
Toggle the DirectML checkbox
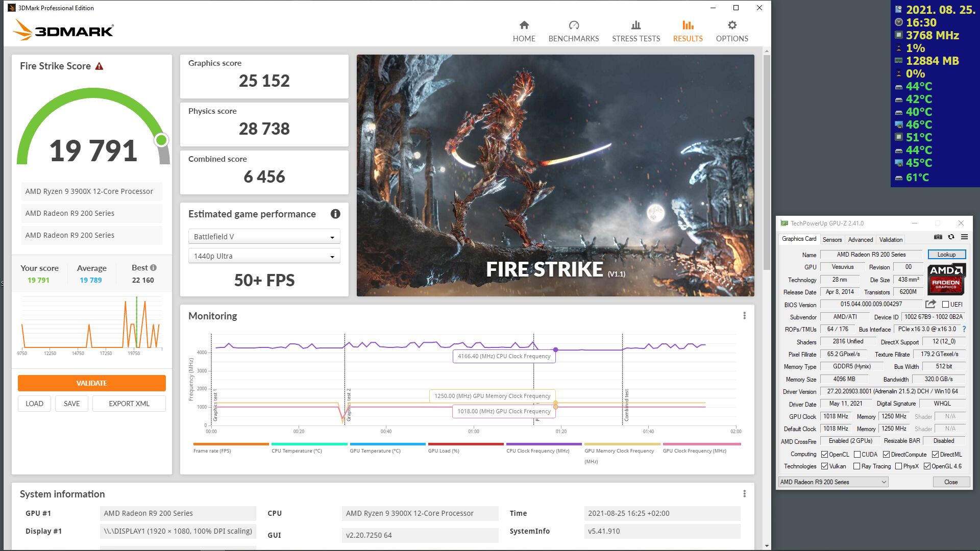935,454
